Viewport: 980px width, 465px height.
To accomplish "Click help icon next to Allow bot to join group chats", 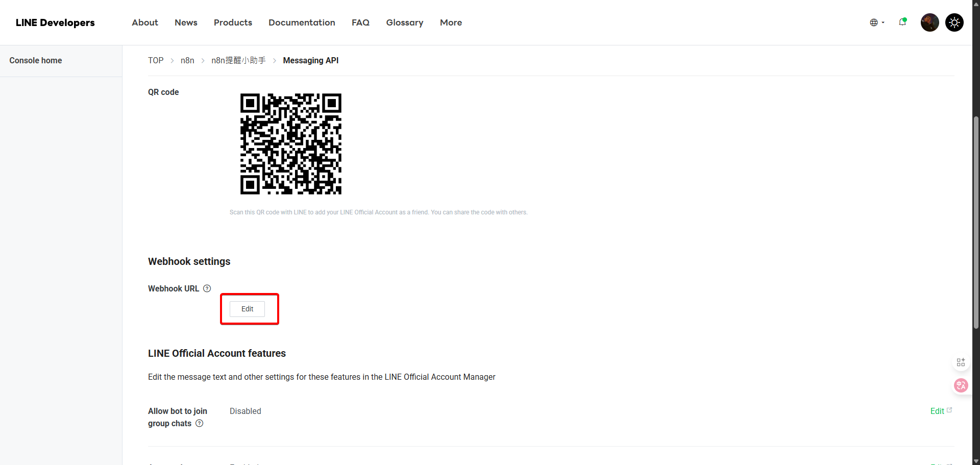I will 199,423.
